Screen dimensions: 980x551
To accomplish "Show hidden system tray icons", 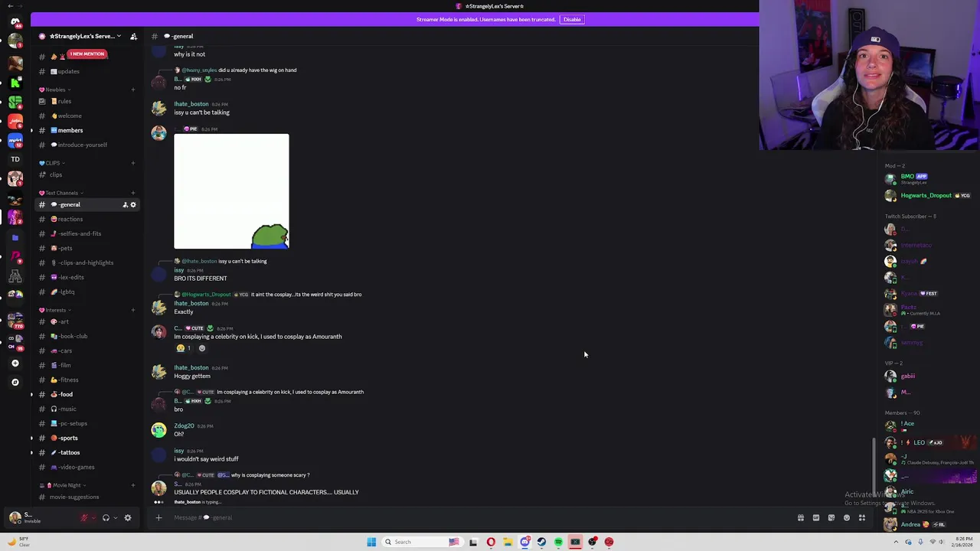I will [896, 542].
